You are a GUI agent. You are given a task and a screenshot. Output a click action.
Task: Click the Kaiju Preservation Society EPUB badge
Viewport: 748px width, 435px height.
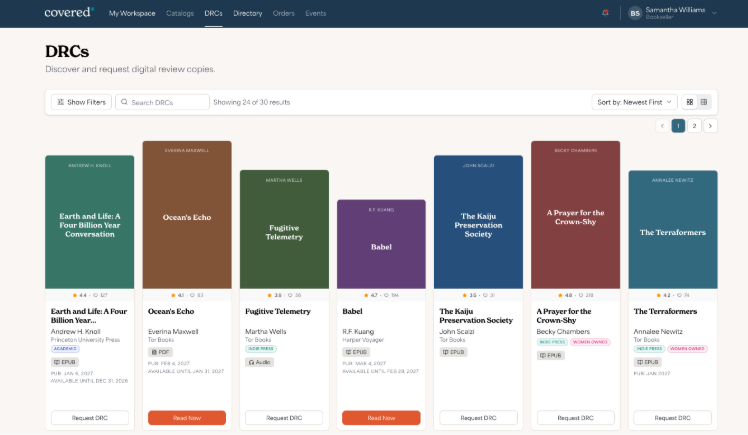[453, 352]
